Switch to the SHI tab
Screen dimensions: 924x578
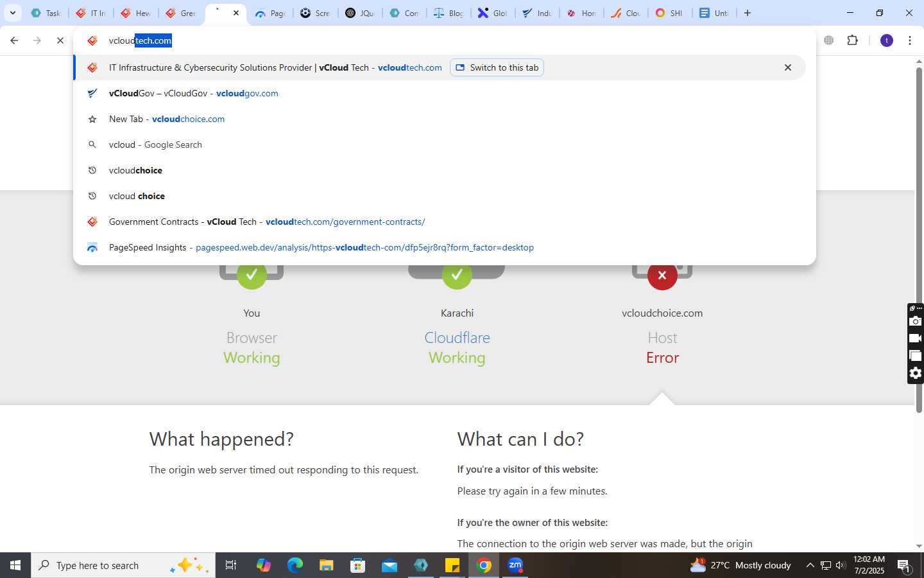(x=670, y=13)
